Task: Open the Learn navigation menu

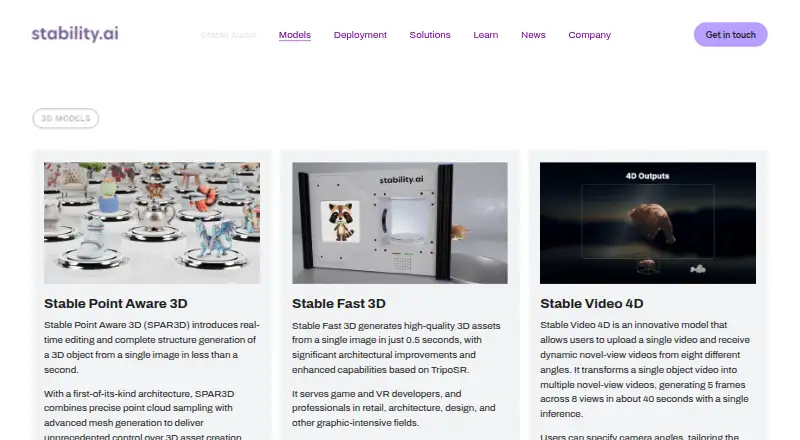Action: 485,35
